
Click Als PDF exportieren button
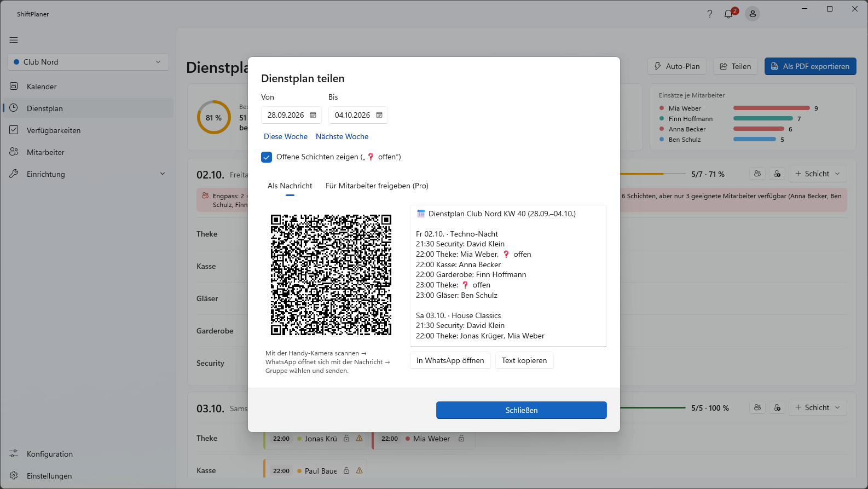pyautogui.click(x=811, y=66)
